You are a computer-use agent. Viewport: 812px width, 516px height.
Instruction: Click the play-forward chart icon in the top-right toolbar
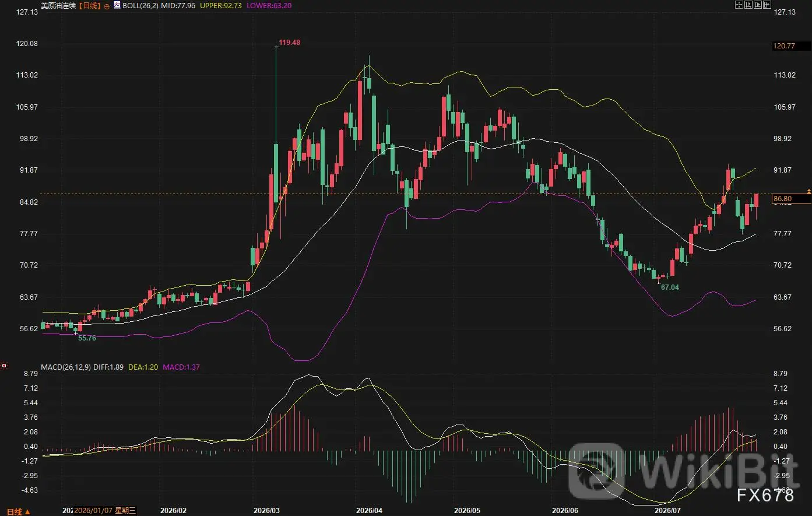758,5
